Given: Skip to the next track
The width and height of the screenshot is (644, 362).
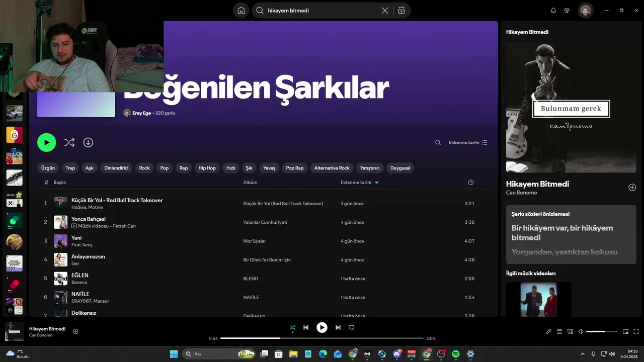Looking at the screenshot, I should tap(338, 328).
